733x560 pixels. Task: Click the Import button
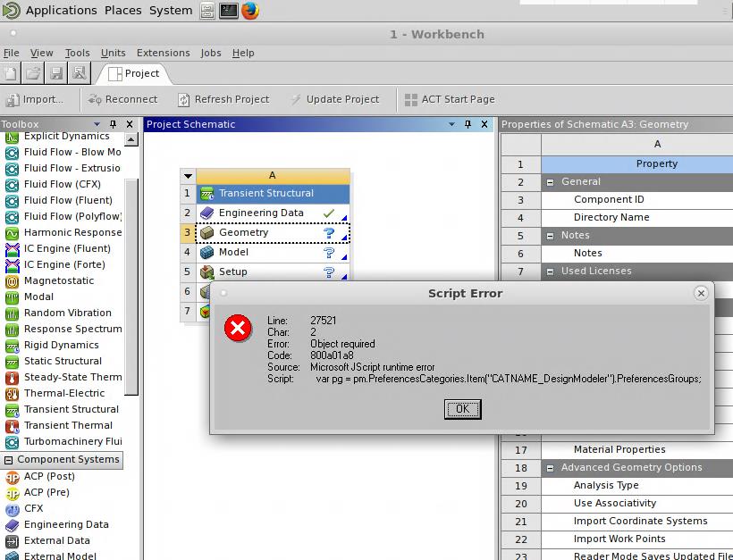tap(35, 99)
